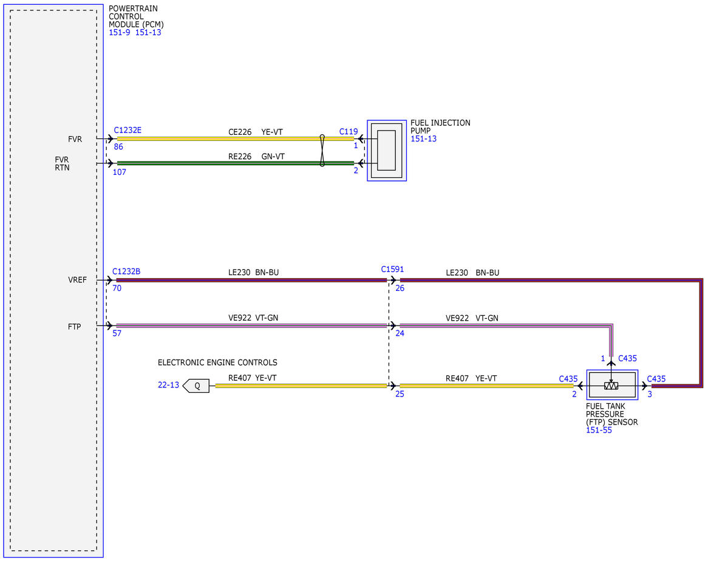Click the yellow CE226 YE-VT wire
This screenshot has height=563, width=728.
[x=218, y=138]
